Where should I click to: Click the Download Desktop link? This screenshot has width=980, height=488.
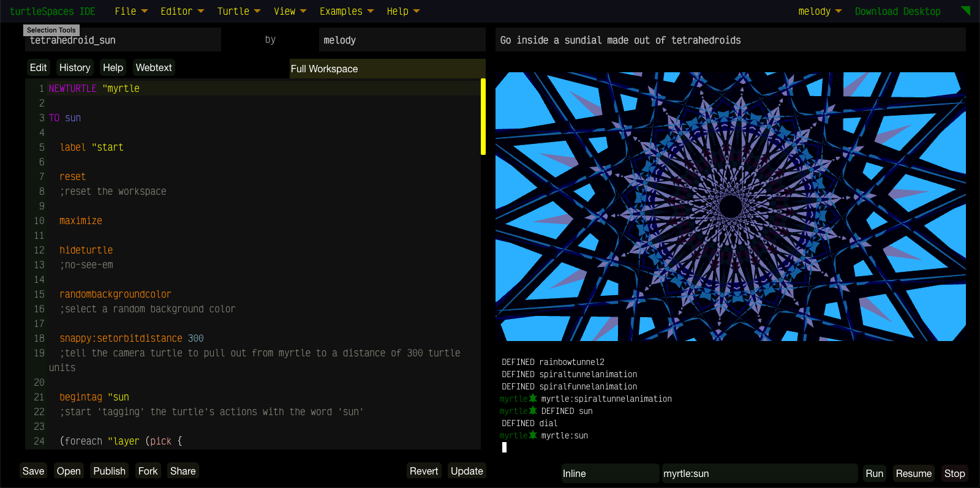point(897,11)
